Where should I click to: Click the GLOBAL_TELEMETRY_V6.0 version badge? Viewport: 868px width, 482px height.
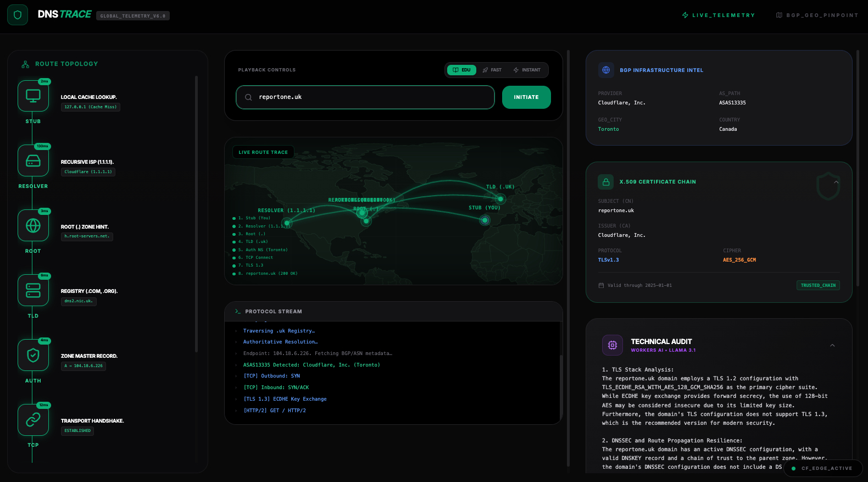[133, 16]
